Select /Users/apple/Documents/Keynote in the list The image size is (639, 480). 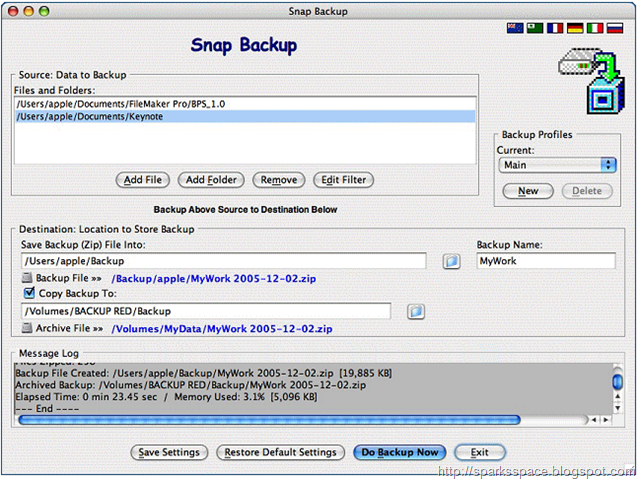coord(245,117)
